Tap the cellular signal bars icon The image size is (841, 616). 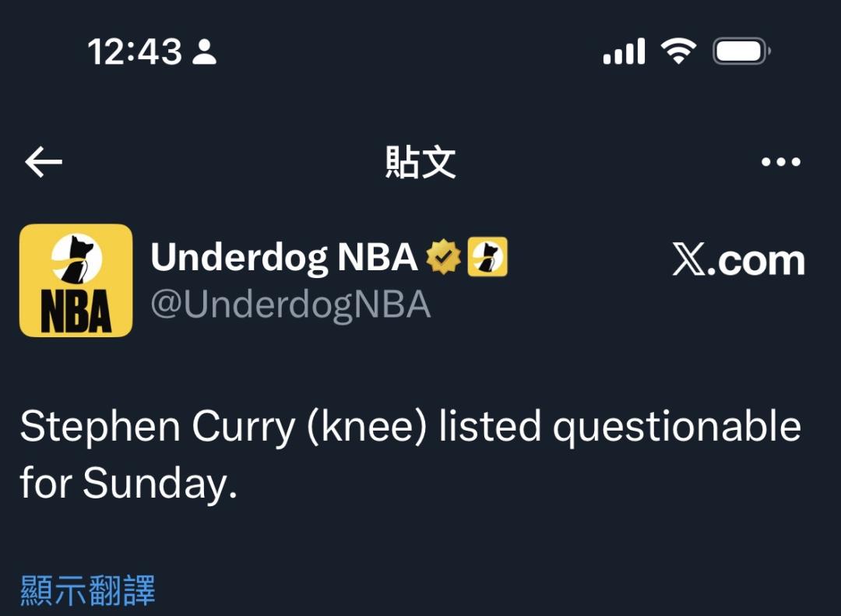click(x=624, y=53)
